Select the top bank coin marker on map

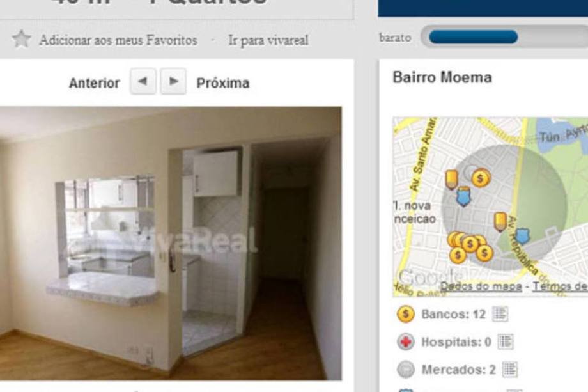click(481, 178)
